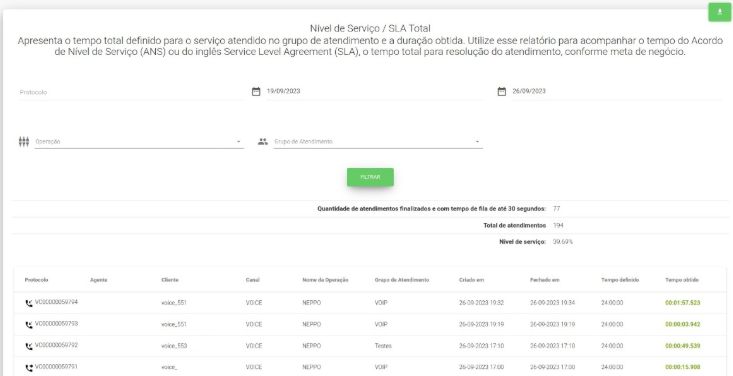Click the start date field 19/09/2023
Image resolution: width=733 pixels, height=376 pixels.
374,92
